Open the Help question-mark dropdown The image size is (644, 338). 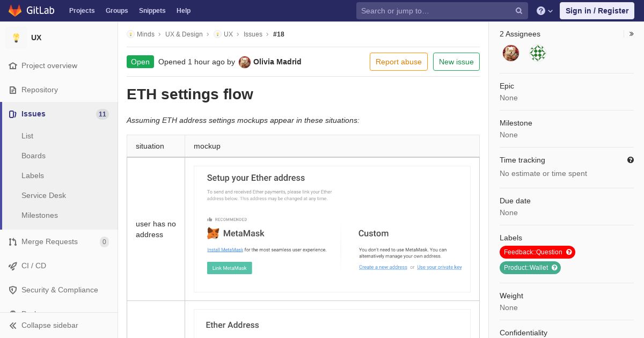pyautogui.click(x=544, y=11)
